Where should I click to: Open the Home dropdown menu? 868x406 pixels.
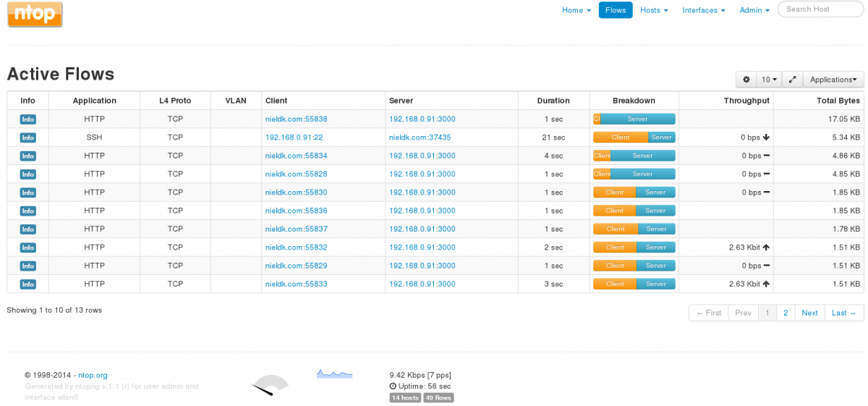tap(576, 10)
